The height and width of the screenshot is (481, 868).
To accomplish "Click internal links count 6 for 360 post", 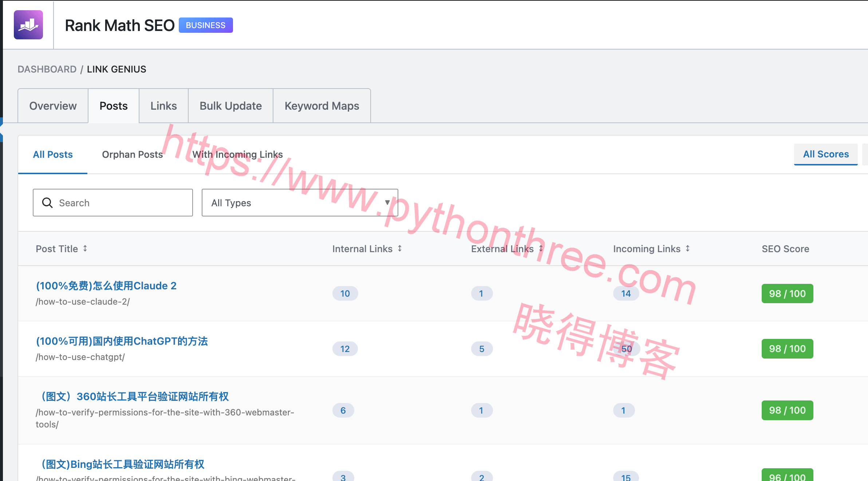I will point(343,410).
